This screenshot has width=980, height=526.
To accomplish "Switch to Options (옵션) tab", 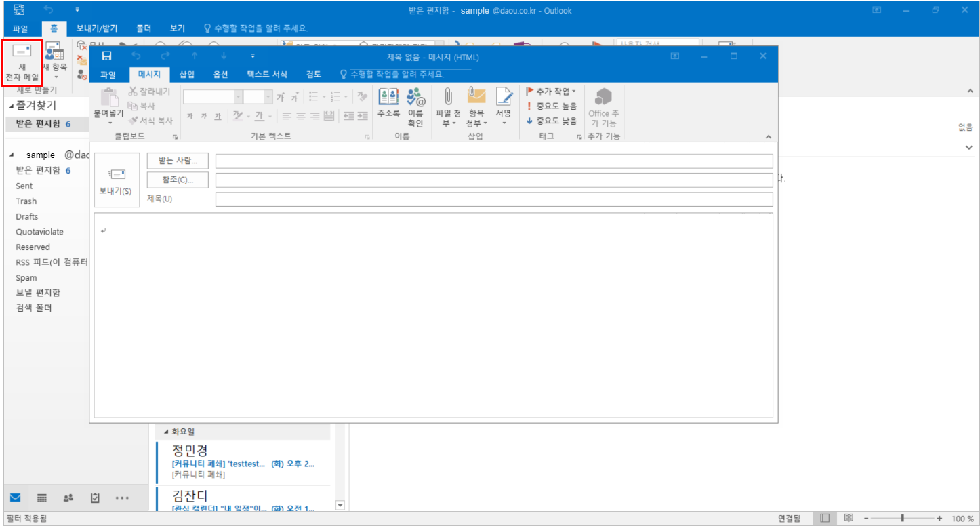I will (220, 74).
